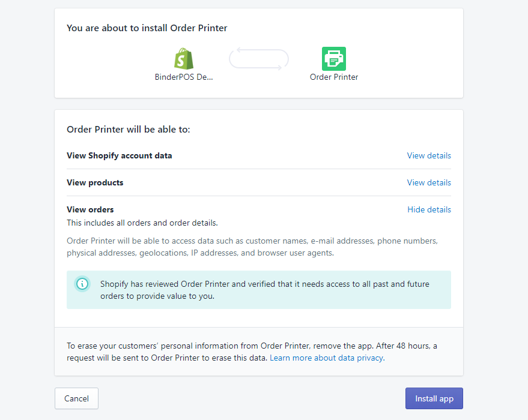Click the Order Printer label under the app icon
Screen dimensions: 528x420
(x=334, y=77)
